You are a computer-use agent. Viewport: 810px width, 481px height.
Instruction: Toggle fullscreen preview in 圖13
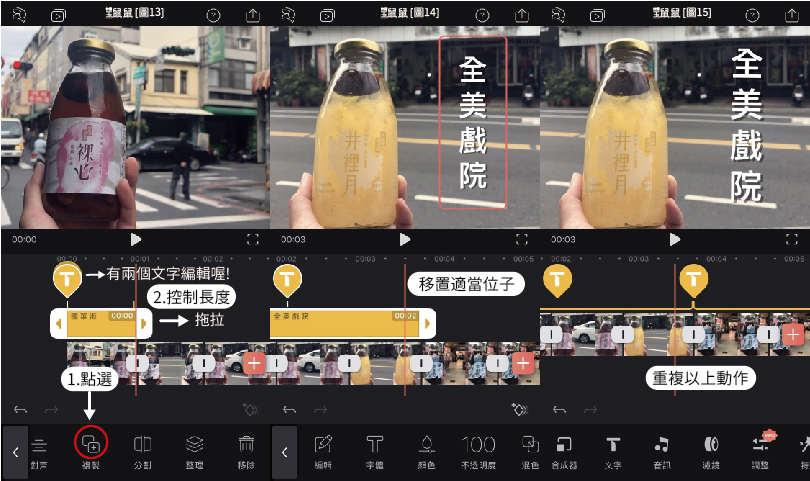pos(253,240)
